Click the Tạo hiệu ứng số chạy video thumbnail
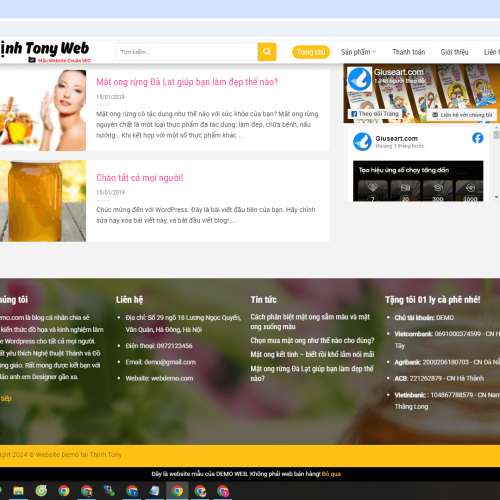Screen dimensions: 500x500 [x=418, y=181]
